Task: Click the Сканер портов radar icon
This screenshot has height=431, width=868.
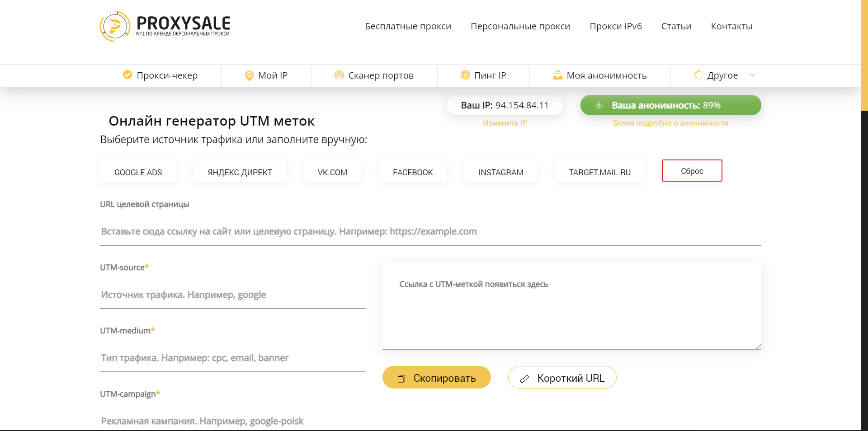Action: pyautogui.click(x=339, y=75)
